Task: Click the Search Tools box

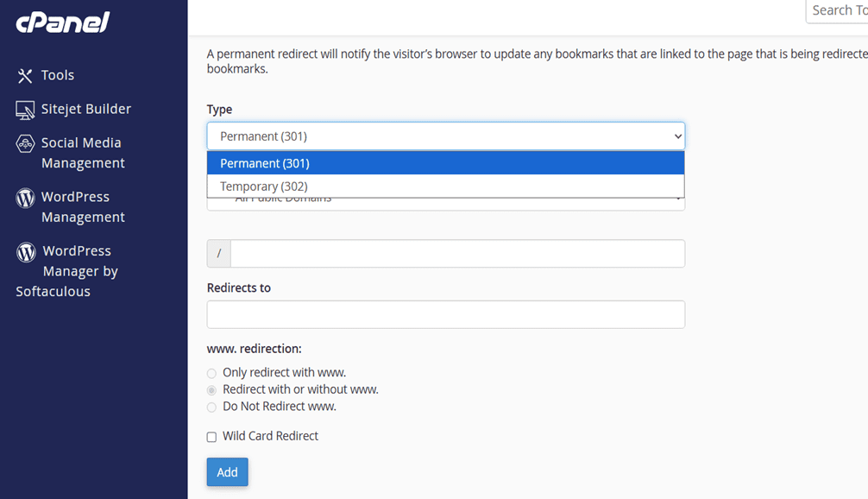Action: (837, 11)
